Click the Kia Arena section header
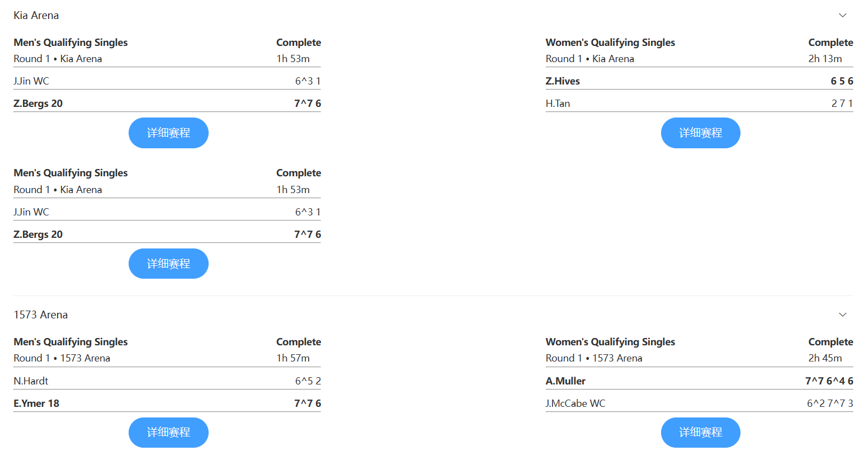The width and height of the screenshot is (868, 460). 36,15
